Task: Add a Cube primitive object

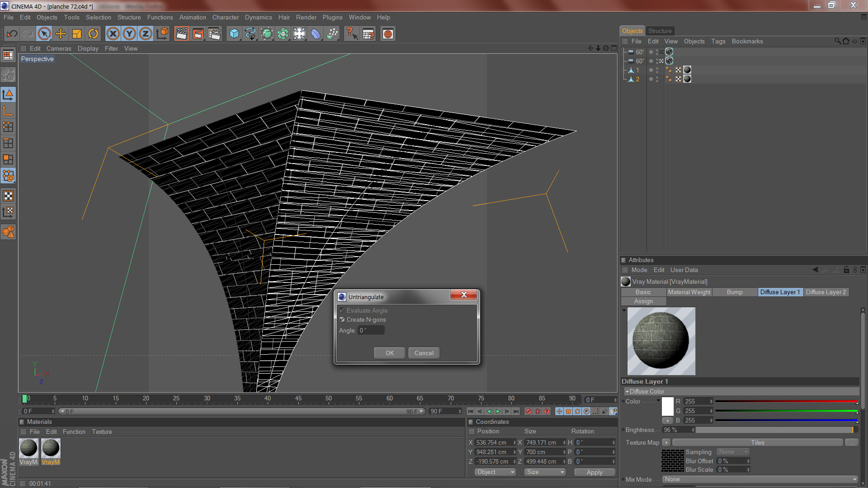Action: tap(234, 34)
